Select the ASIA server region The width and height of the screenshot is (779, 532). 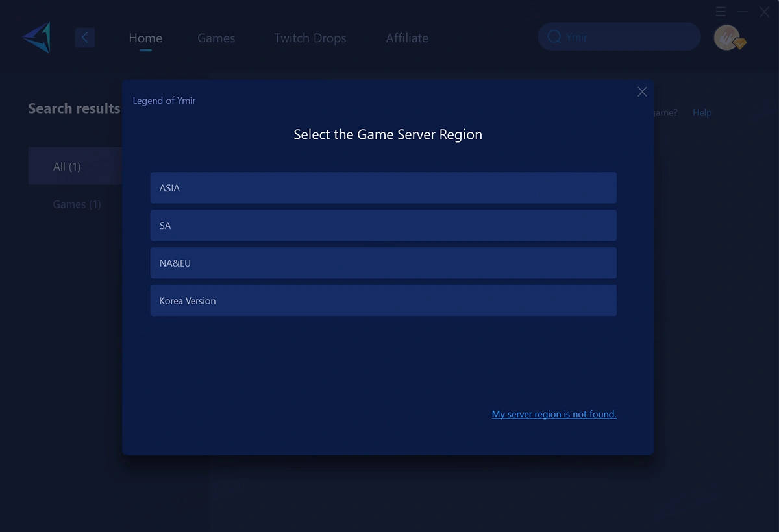point(383,187)
